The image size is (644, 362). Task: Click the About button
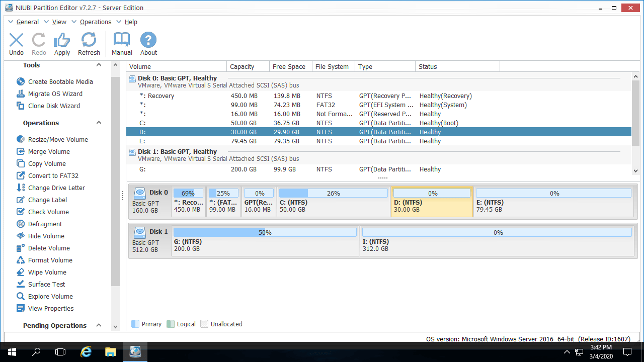coord(148,43)
